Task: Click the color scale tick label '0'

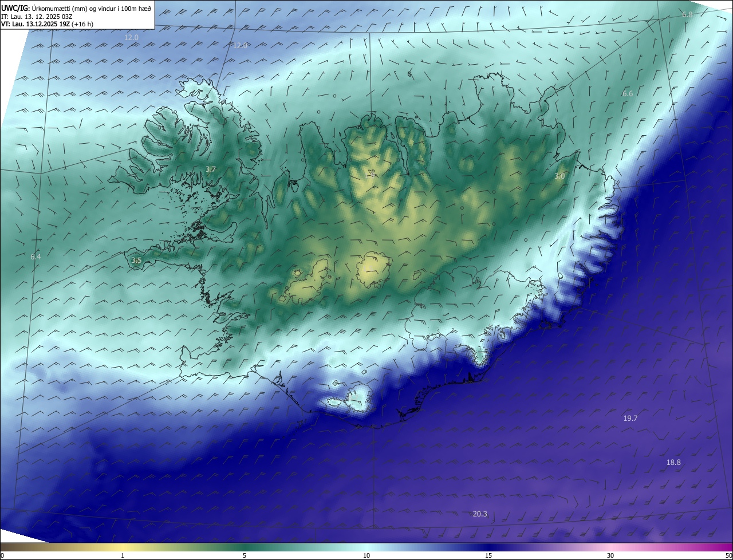Action: 2,555
